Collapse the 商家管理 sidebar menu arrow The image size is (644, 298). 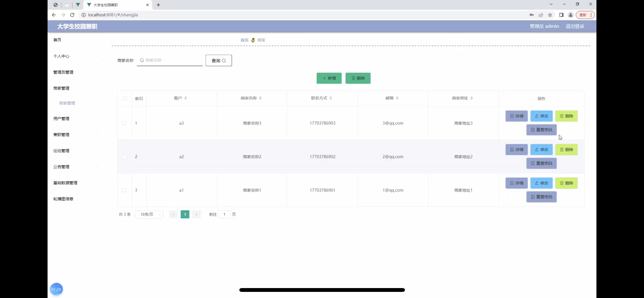click(x=97, y=88)
